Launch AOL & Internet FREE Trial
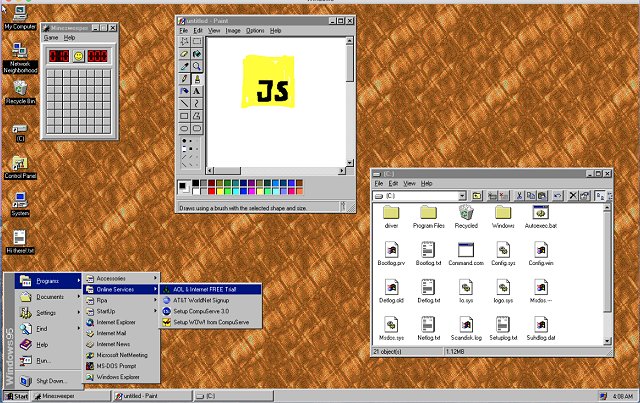 (210, 289)
